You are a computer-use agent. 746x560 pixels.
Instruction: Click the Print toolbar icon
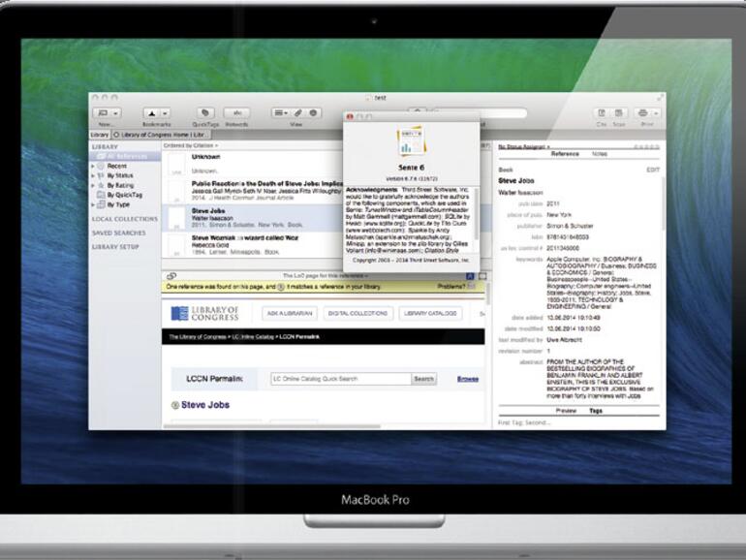click(x=643, y=113)
